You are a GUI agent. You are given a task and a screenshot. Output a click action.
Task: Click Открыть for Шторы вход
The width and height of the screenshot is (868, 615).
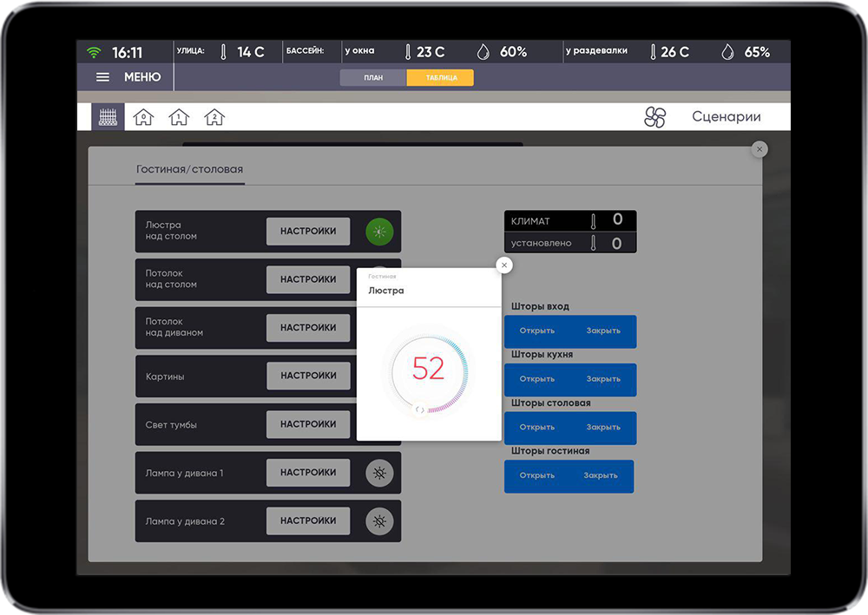(x=537, y=330)
